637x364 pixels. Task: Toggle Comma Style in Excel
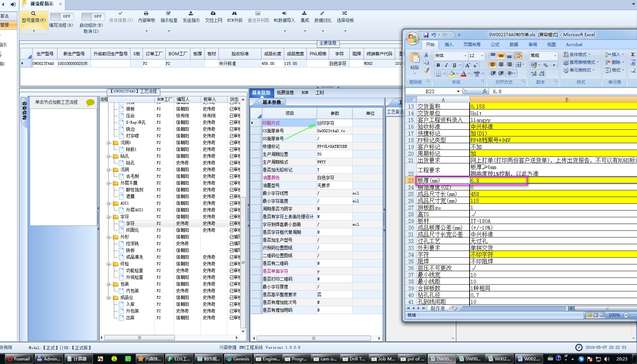[x=554, y=65]
